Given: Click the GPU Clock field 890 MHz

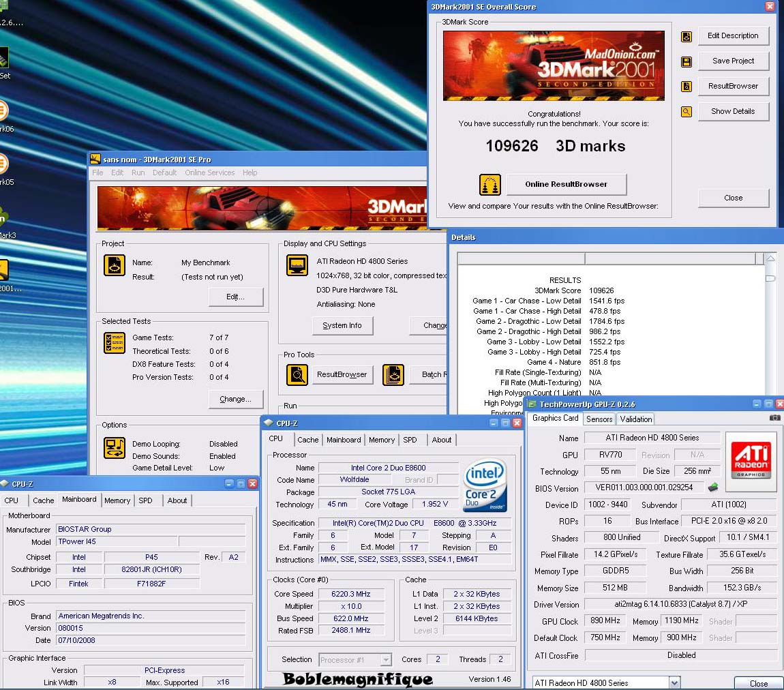Looking at the screenshot, I should click(x=605, y=620).
